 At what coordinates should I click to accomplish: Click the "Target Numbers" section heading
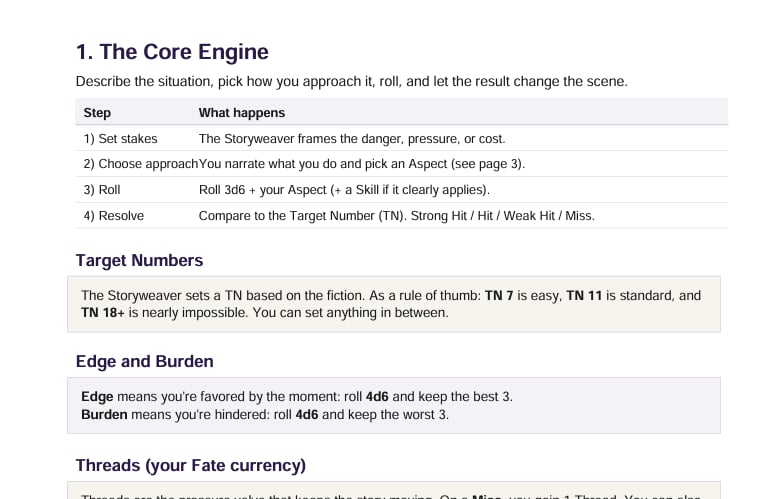tap(139, 260)
